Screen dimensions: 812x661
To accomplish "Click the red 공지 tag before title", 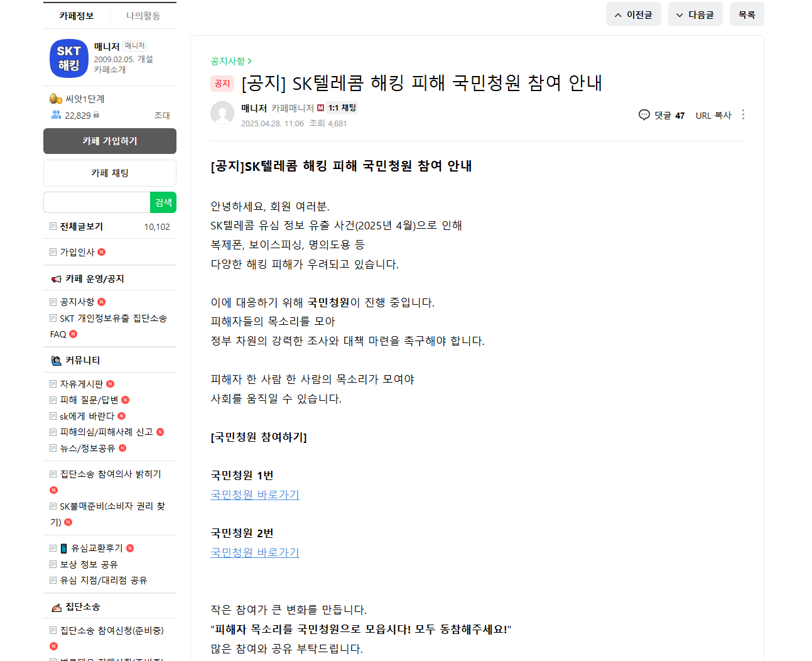I will [x=222, y=84].
